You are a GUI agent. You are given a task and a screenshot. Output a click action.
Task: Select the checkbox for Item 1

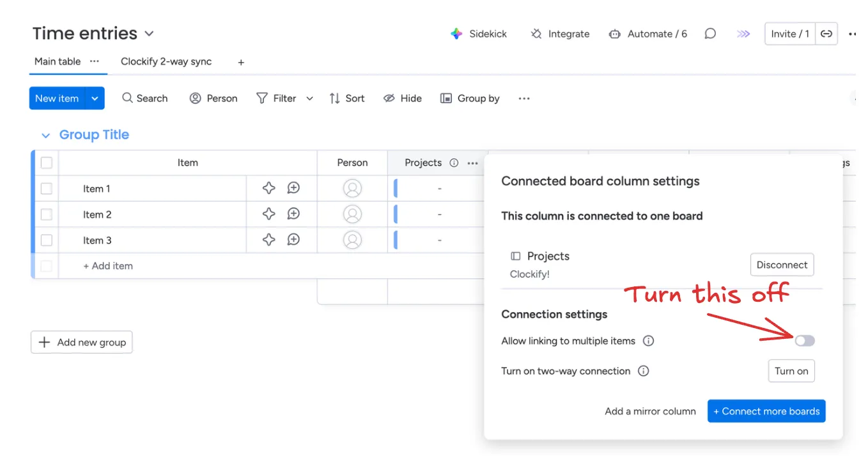[x=47, y=189]
